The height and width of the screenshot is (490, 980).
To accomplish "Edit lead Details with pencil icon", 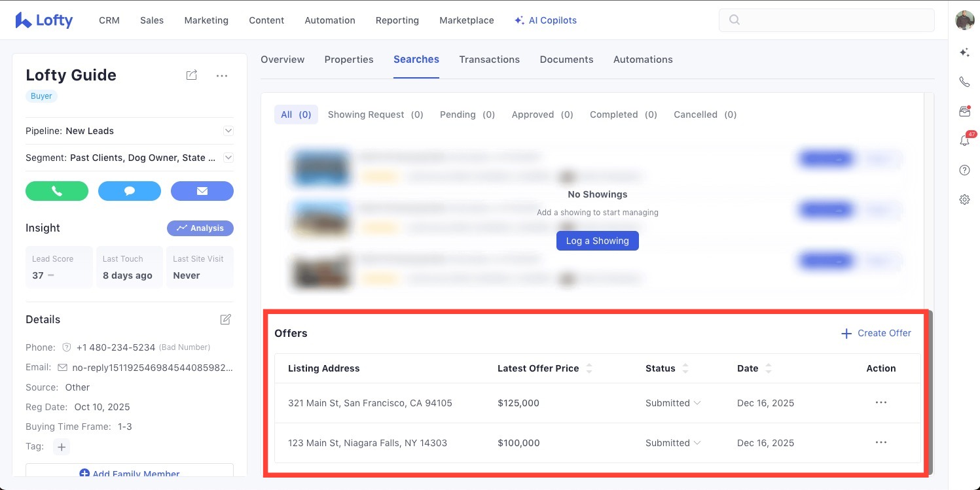I will [225, 319].
